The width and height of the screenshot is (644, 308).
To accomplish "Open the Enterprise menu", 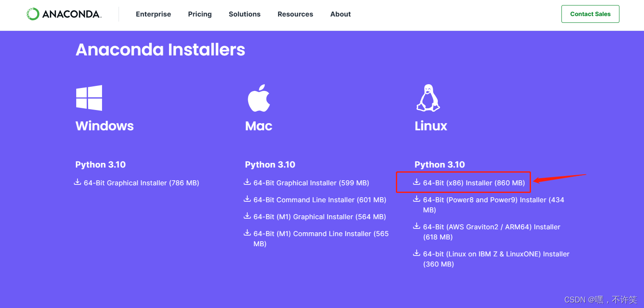I will [153, 14].
